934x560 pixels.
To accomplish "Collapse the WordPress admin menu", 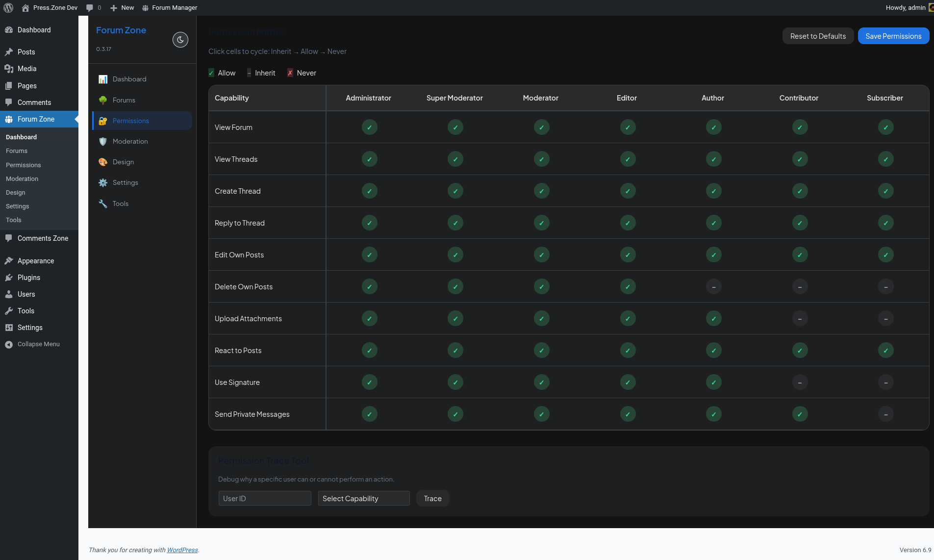I will click(39, 344).
